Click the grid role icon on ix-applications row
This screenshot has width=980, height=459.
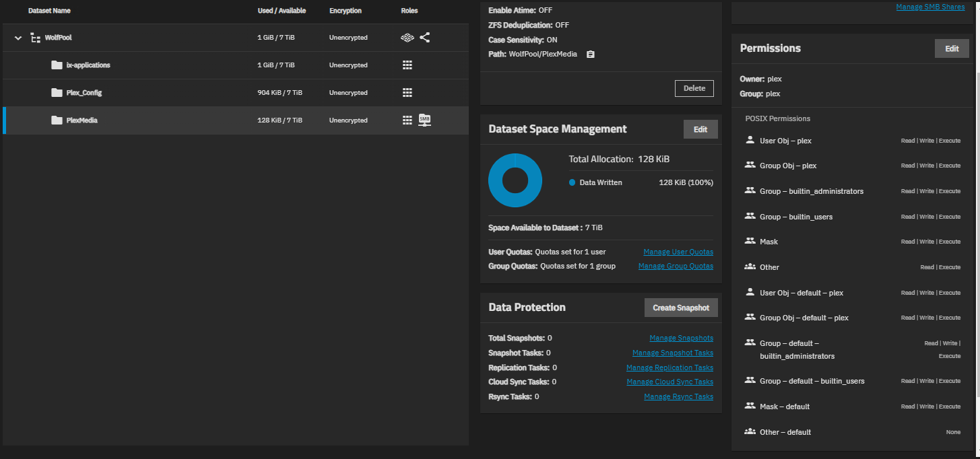407,65
